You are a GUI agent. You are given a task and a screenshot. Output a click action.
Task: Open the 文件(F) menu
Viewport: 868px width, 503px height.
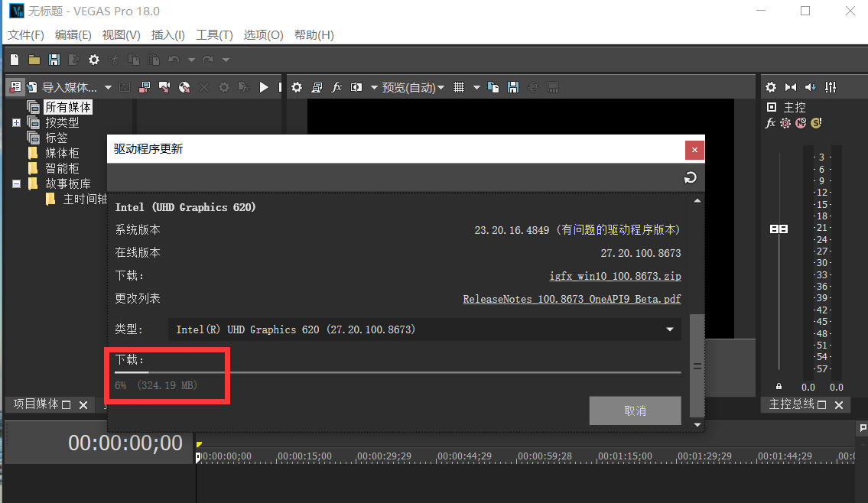pyautogui.click(x=25, y=35)
